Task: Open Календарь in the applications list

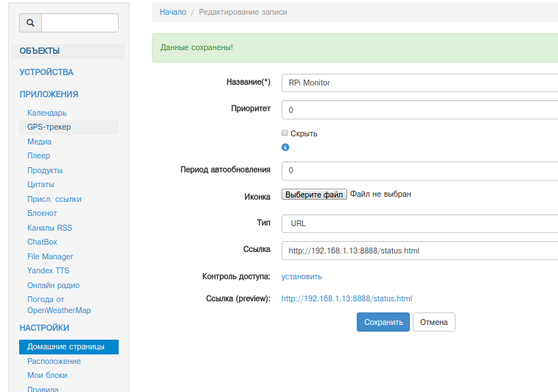Action: 46,113
